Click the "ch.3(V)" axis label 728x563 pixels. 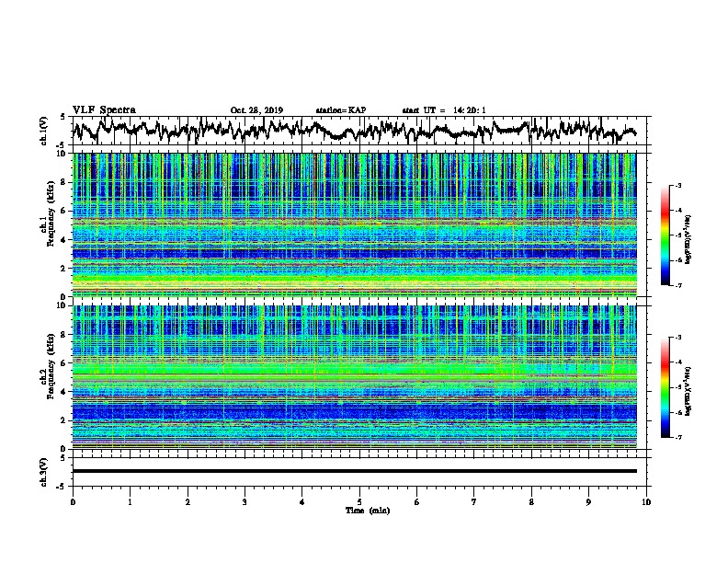(44, 472)
